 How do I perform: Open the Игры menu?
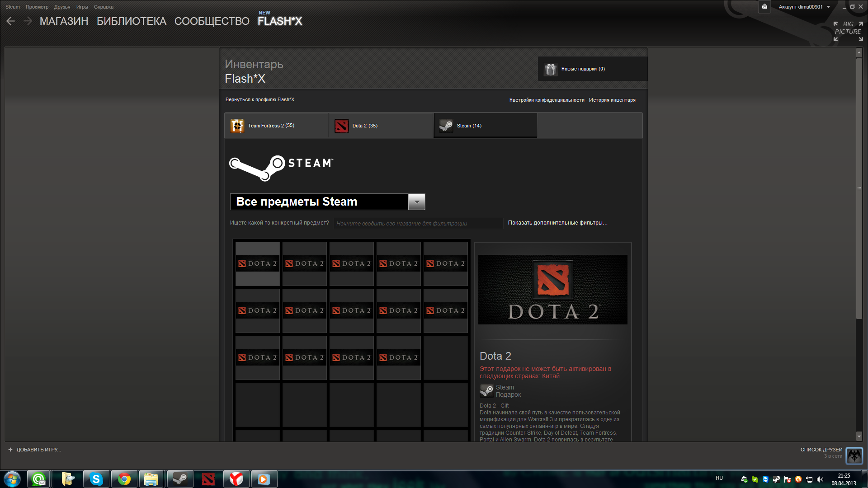(x=82, y=7)
